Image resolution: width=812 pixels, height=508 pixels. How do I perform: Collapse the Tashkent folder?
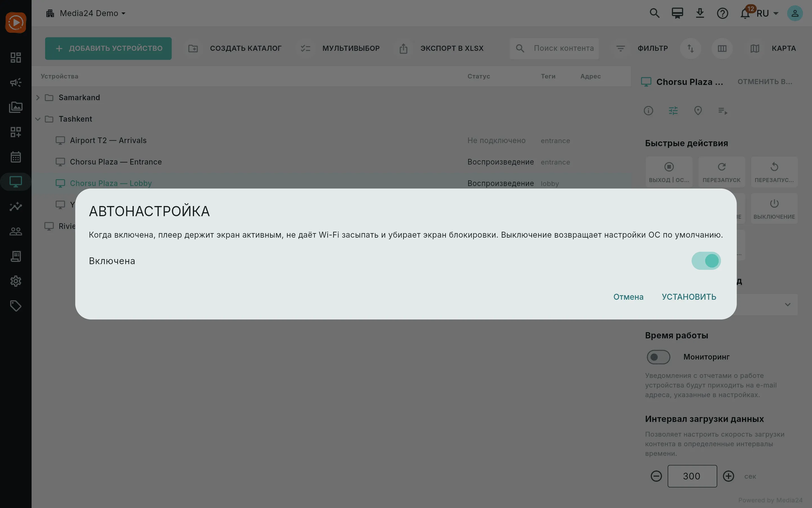[38, 119]
